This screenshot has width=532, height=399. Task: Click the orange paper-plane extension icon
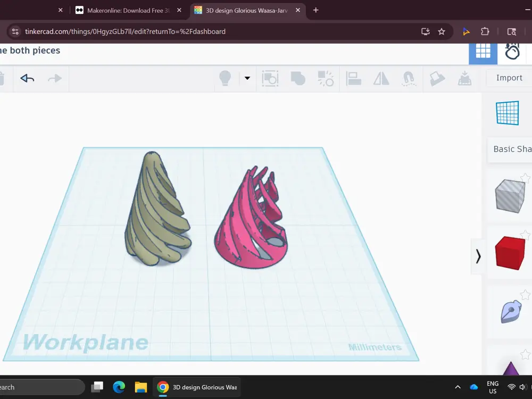[x=466, y=31]
